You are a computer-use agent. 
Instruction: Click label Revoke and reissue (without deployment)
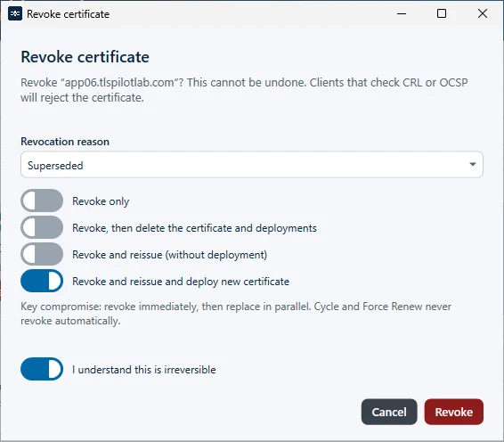(x=169, y=255)
